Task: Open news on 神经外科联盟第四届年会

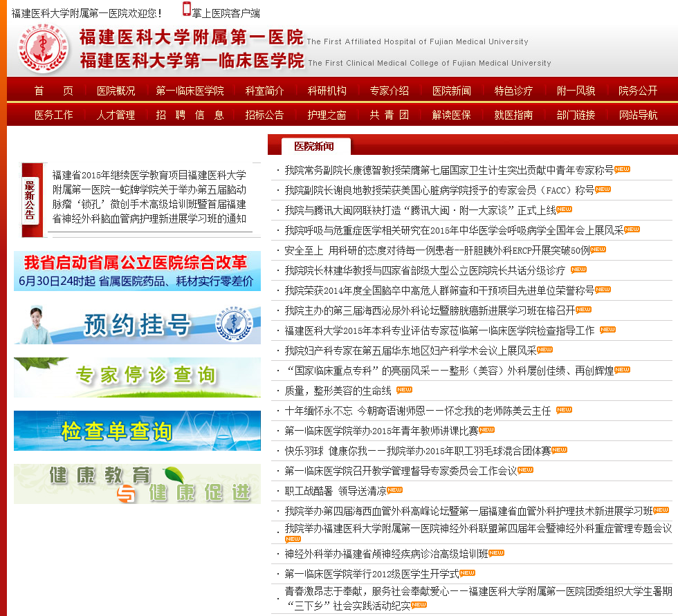Action: [478, 528]
